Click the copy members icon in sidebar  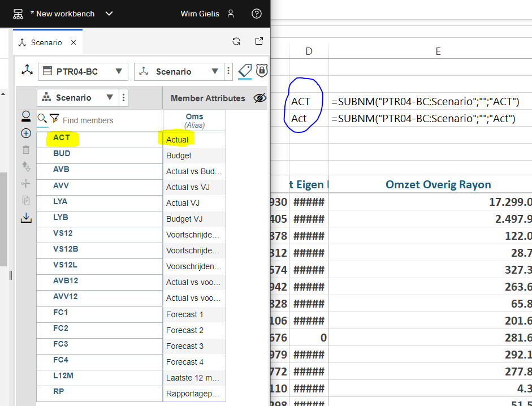point(26,199)
